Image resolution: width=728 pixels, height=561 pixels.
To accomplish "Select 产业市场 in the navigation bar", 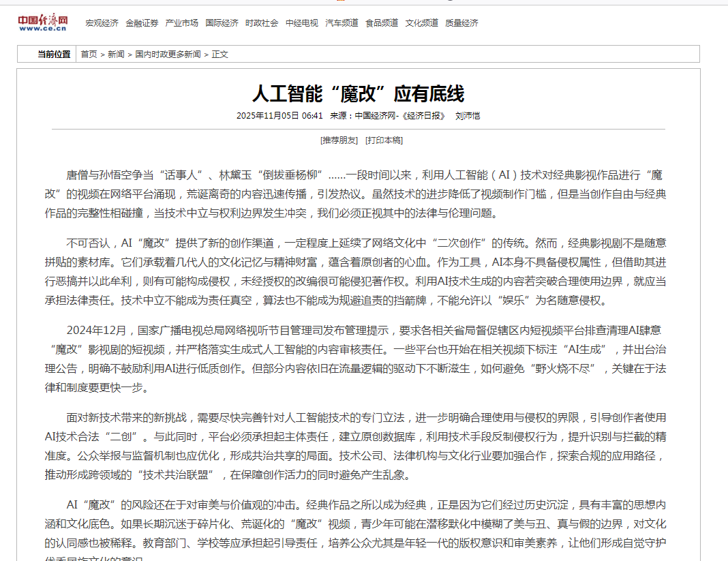I will click(x=181, y=23).
